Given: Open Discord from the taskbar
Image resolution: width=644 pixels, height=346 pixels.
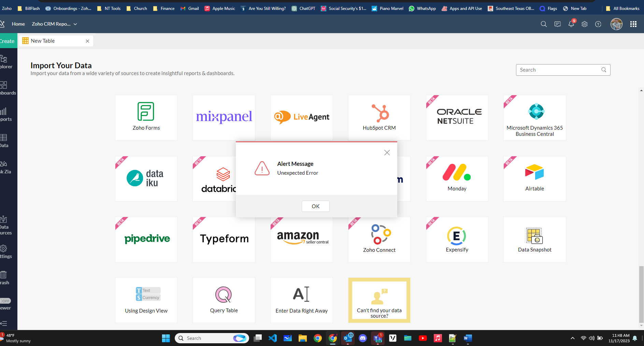Looking at the screenshot, I should (x=363, y=338).
